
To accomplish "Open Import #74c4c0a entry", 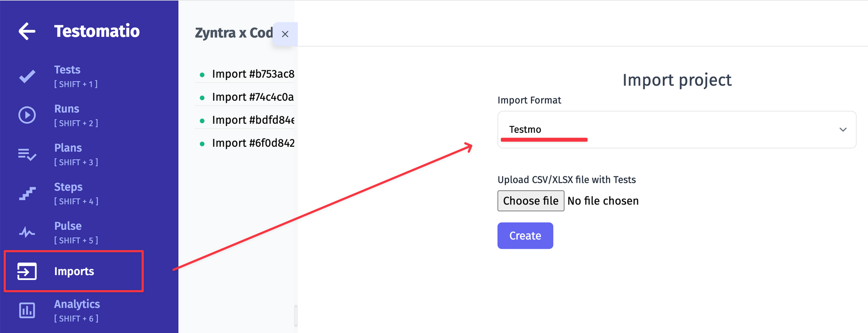I will 253,97.
